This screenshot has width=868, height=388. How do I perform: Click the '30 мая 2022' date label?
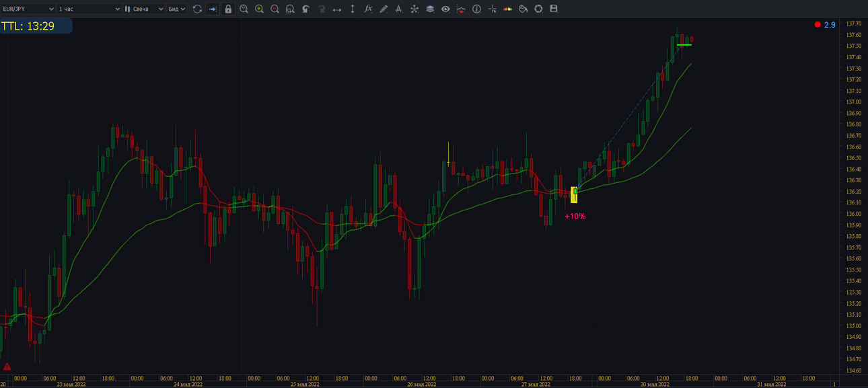[x=655, y=385]
